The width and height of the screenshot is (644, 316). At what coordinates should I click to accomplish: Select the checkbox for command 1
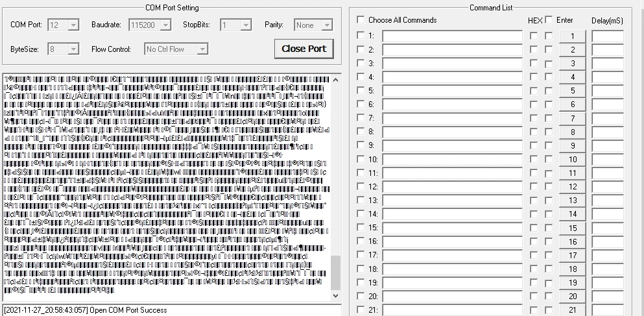(361, 36)
